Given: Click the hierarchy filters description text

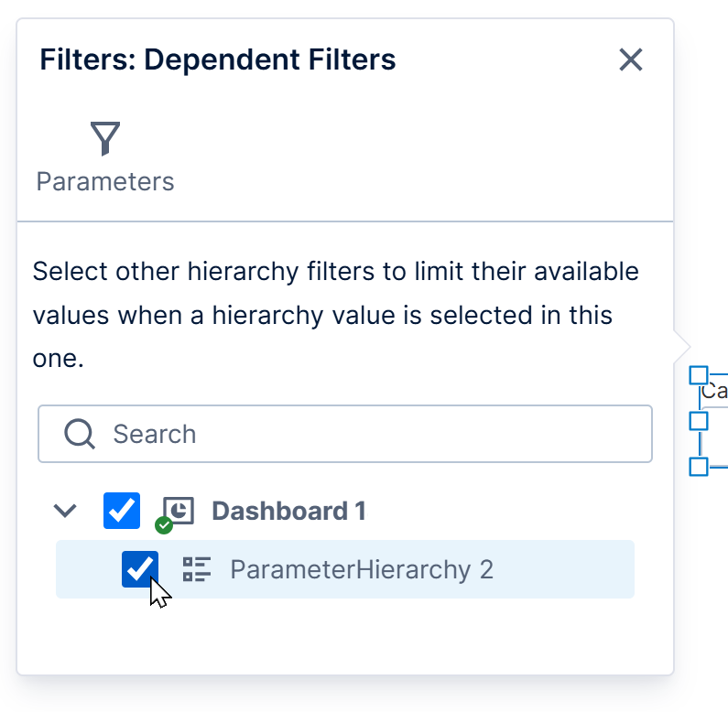Looking at the screenshot, I should pyautogui.click(x=335, y=315).
